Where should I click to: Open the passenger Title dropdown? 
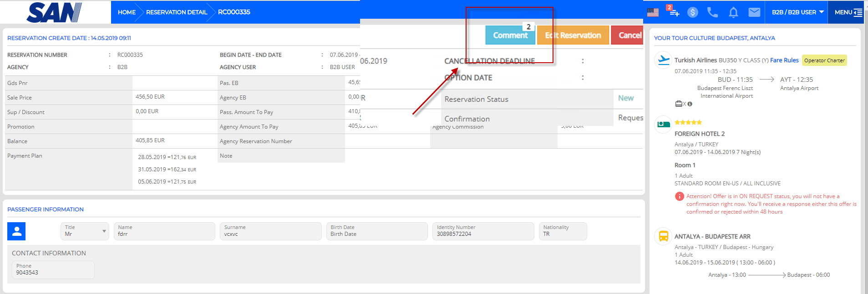point(85,231)
